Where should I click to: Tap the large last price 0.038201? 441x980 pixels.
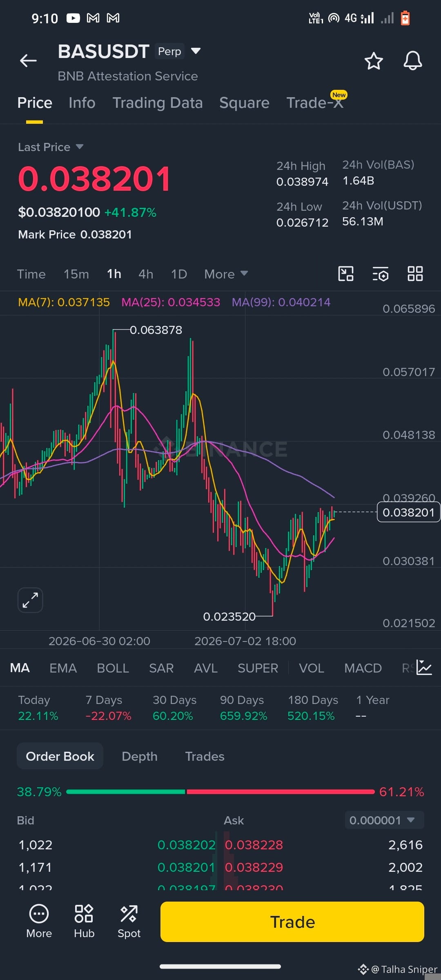click(94, 178)
